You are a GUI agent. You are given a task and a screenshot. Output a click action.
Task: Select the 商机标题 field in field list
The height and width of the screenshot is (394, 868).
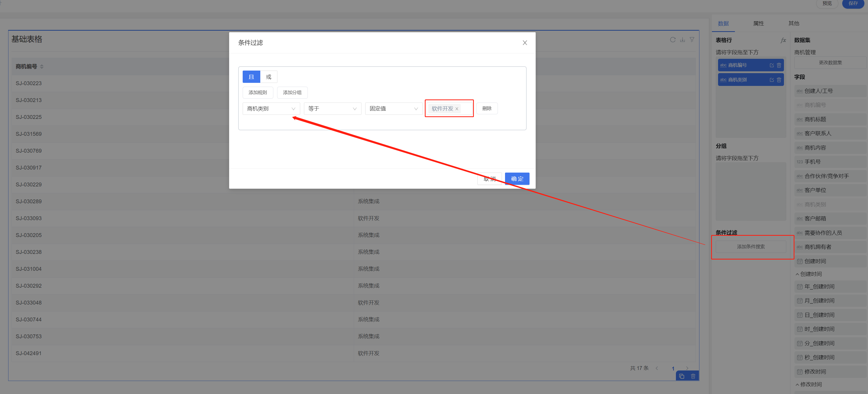point(830,119)
